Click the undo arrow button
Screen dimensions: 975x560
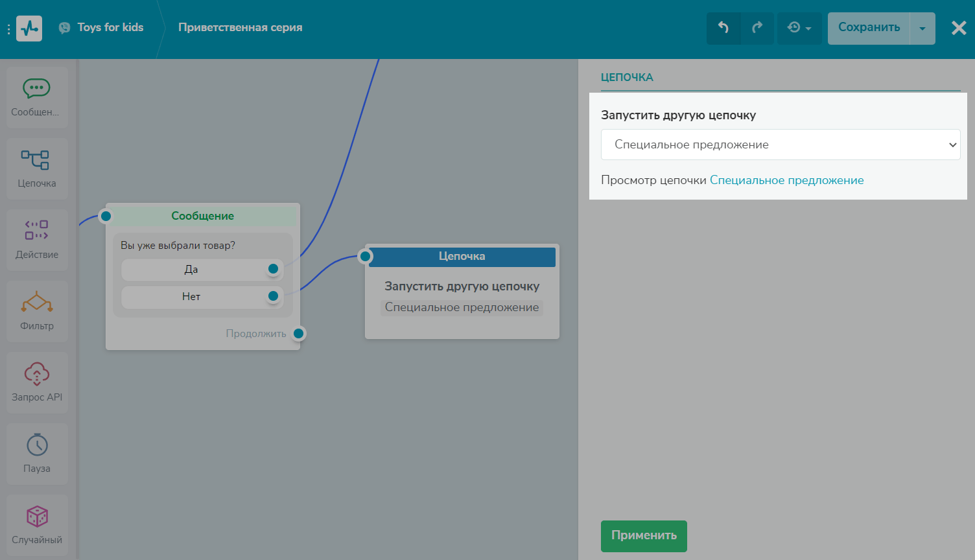pyautogui.click(x=723, y=28)
